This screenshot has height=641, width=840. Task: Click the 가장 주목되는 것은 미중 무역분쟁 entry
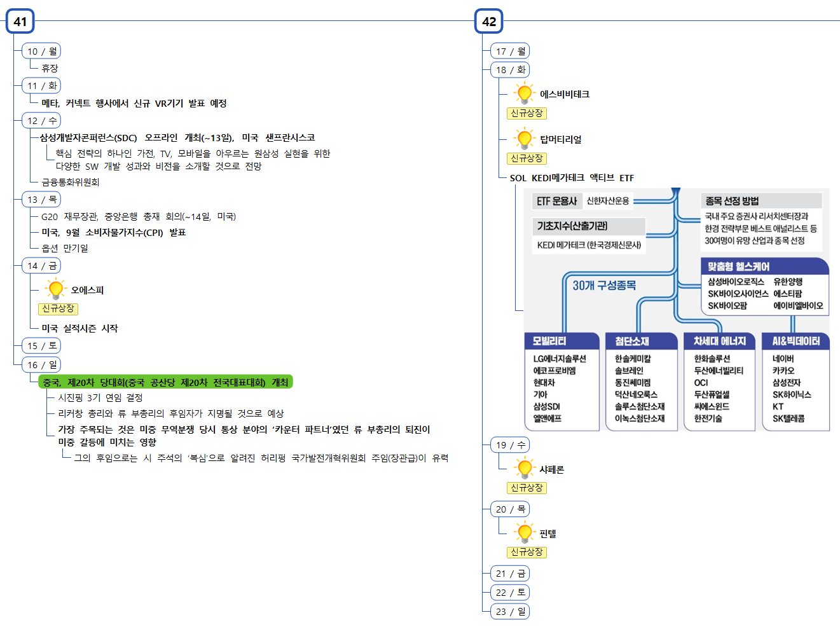[x=244, y=436]
